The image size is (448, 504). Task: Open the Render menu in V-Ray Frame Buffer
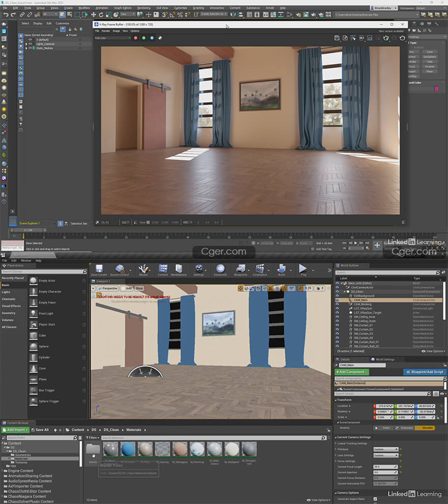coord(106,31)
